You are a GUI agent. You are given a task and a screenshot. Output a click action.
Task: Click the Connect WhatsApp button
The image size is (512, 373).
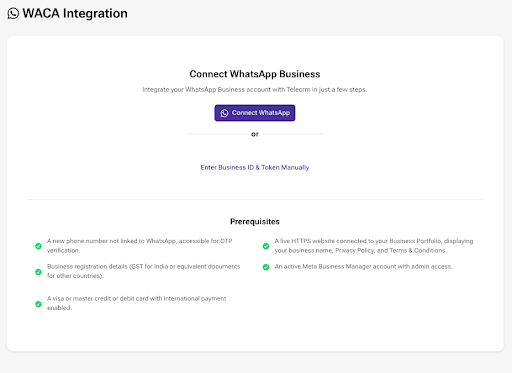(x=255, y=113)
